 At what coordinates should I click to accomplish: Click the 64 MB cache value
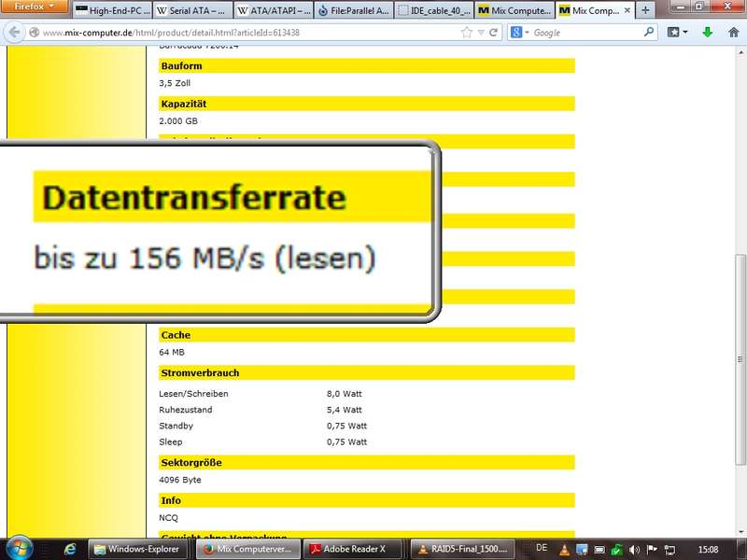click(x=172, y=352)
